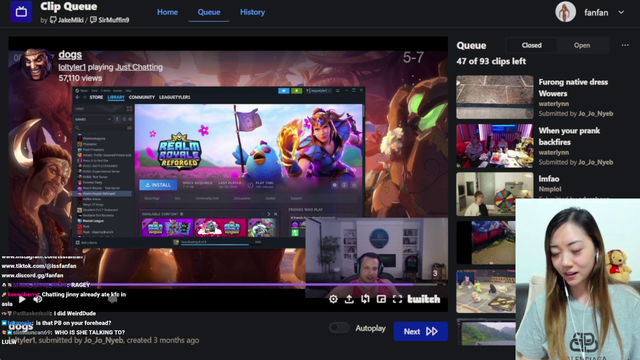Skip to the Next clip

420,331
